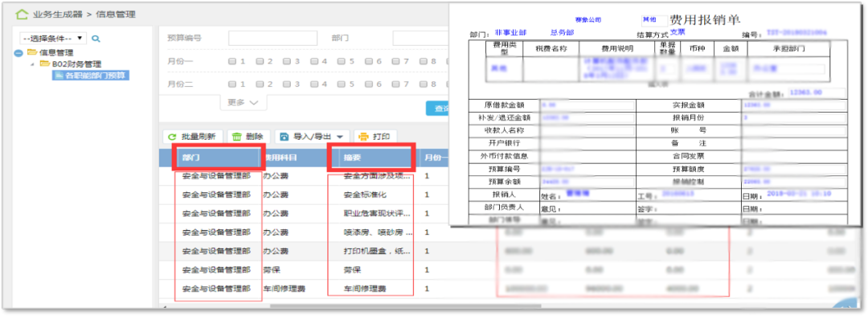Screen dimensions: 868x316
Task: Focus the 账号 field in the form
Action: (x=794, y=130)
